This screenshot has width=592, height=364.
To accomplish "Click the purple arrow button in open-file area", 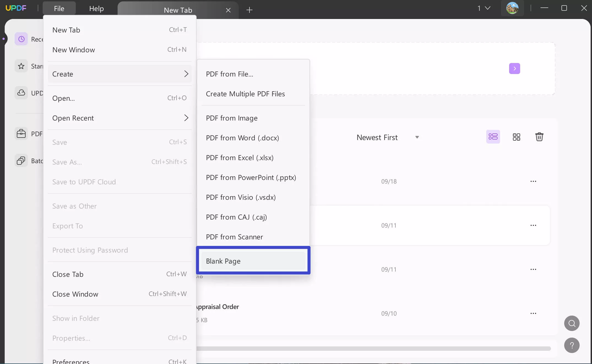I will tap(514, 69).
